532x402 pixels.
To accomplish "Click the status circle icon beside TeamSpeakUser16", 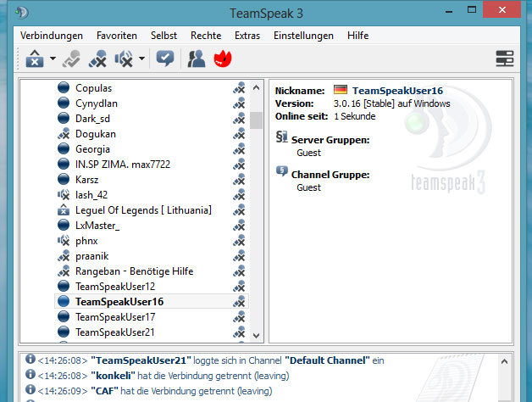I will 64,301.
